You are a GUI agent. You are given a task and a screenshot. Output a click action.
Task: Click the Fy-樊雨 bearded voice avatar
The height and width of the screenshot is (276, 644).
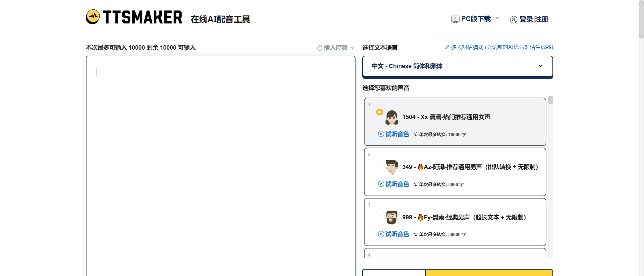(x=391, y=217)
